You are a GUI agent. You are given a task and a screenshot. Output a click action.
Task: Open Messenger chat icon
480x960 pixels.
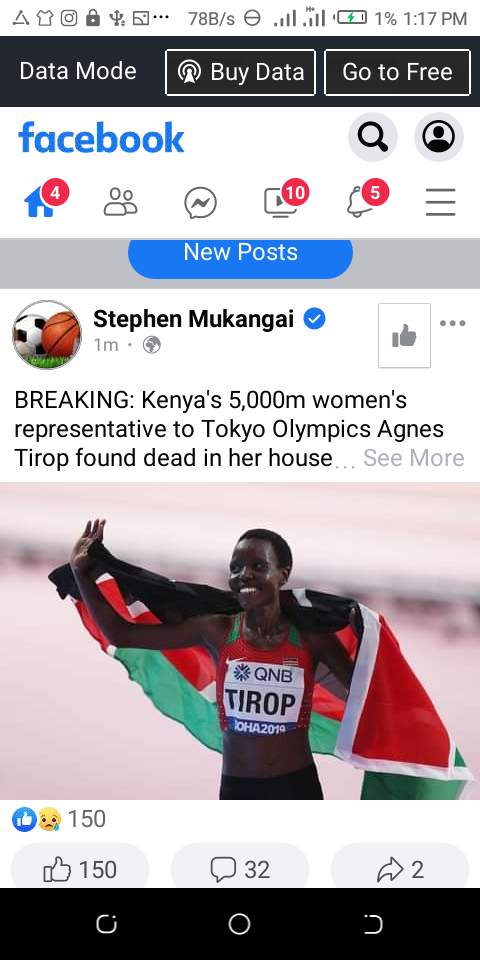tap(200, 203)
